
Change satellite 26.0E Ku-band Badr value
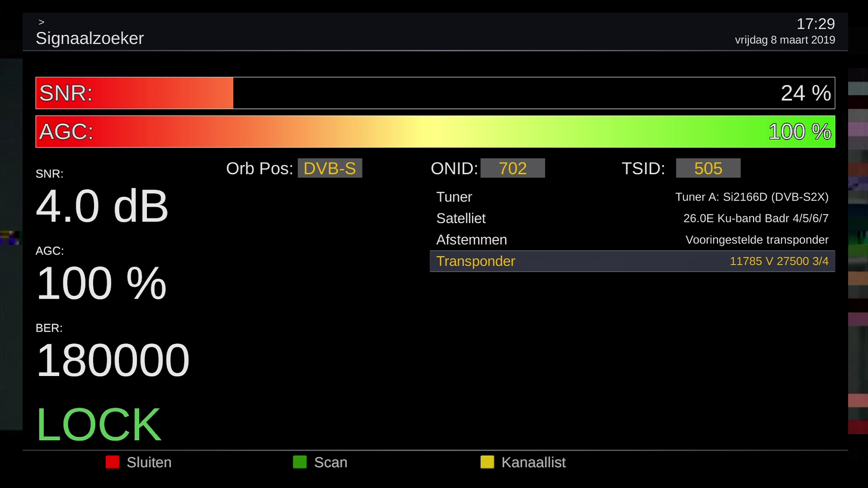(x=755, y=218)
